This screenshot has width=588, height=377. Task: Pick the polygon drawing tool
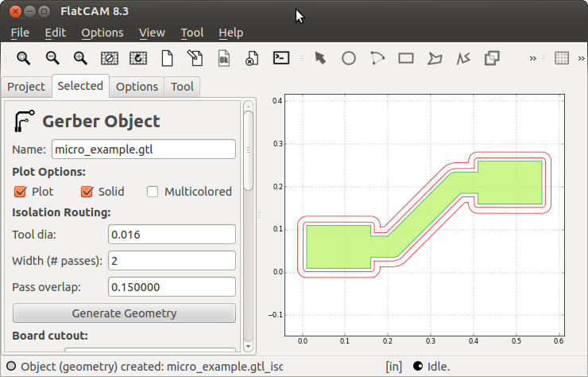[x=435, y=58]
